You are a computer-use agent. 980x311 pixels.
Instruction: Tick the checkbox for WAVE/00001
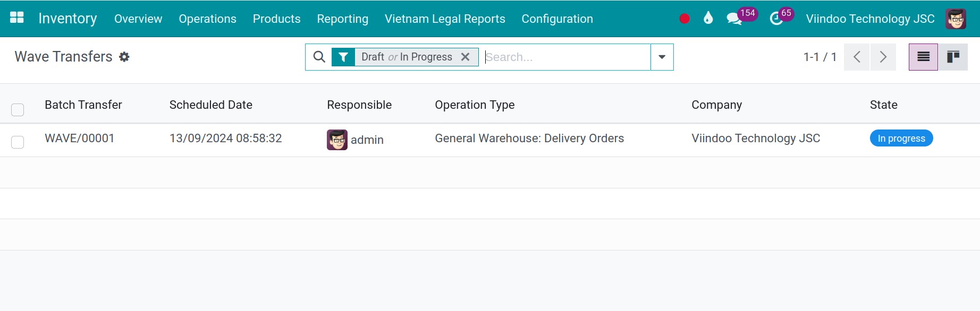(18, 142)
